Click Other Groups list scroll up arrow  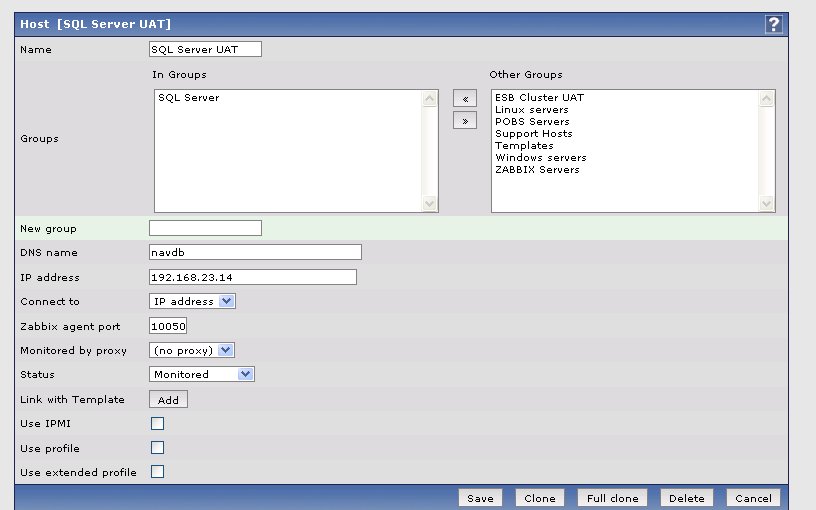(x=767, y=98)
